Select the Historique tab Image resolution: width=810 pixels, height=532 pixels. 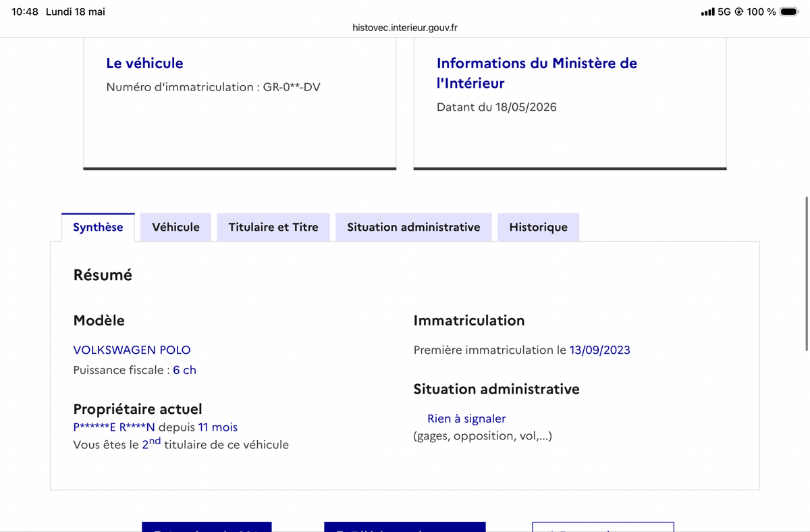coord(539,227)
